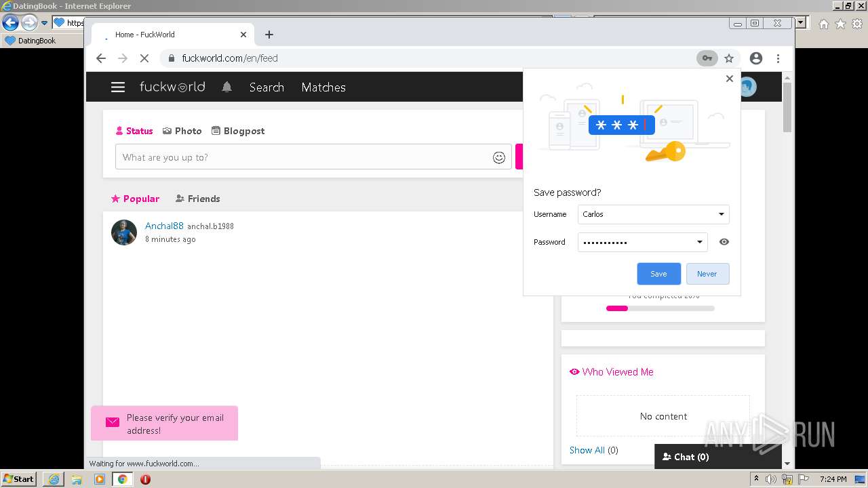Click the Save password button
868x488 pixels.
(658, 274)
